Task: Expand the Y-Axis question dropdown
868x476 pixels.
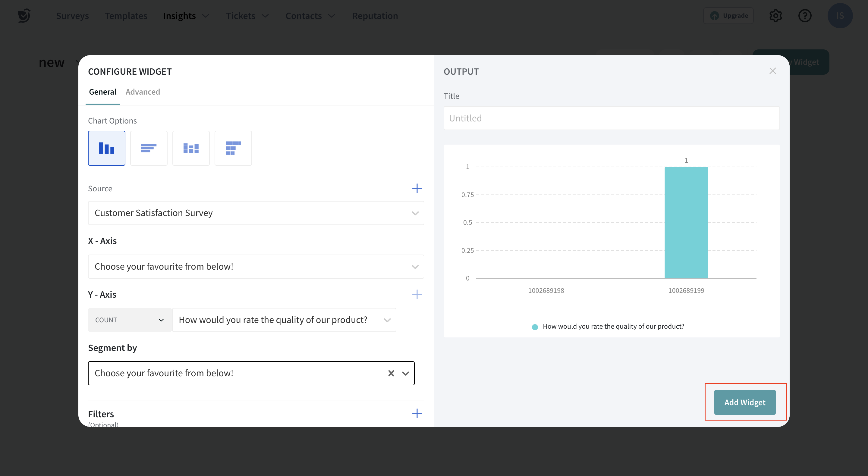Action: pos(284,320)
